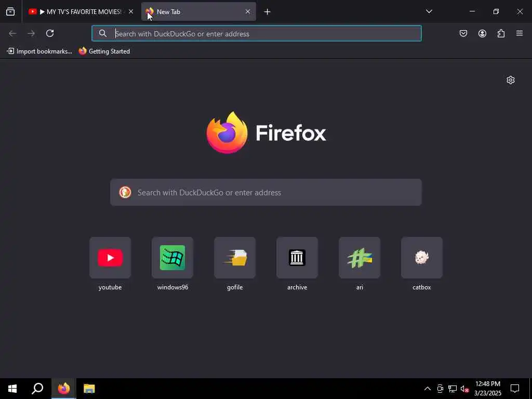
Task: Open the application hamburger menu
Action: pos(520,33)
